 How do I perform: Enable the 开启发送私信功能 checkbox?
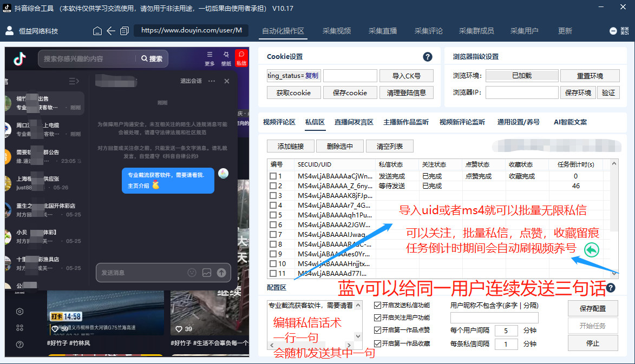[x=376, y=305]
